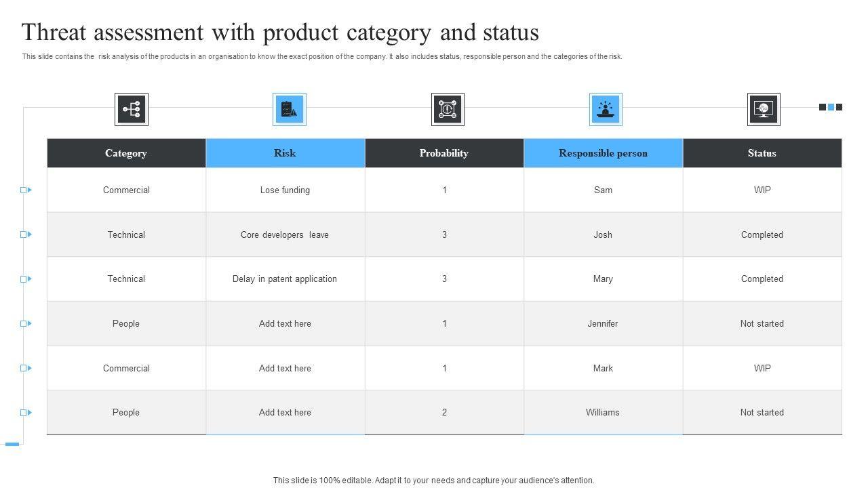Viewport: 868px width, 488px height.
Task: Click the slide title about threat assessment
Action: (x=281, y=33)
